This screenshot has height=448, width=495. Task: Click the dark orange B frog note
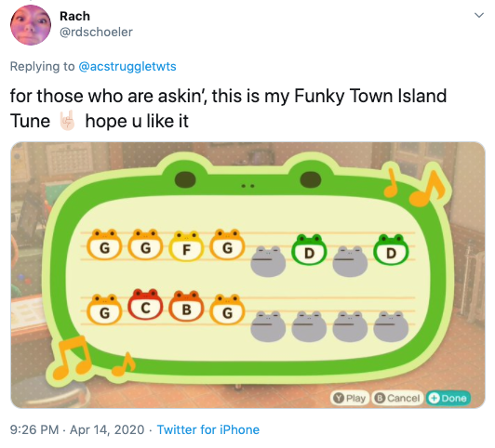pos(187,306)
